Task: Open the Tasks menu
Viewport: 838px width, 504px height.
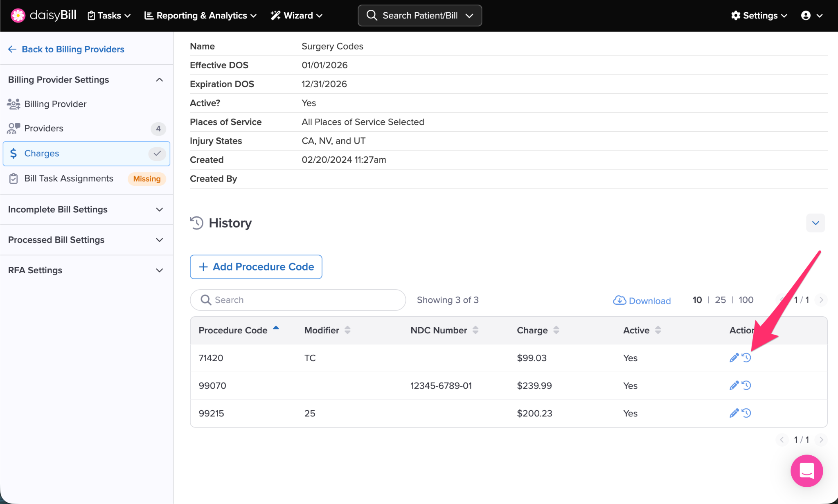Action: point(109,16)
